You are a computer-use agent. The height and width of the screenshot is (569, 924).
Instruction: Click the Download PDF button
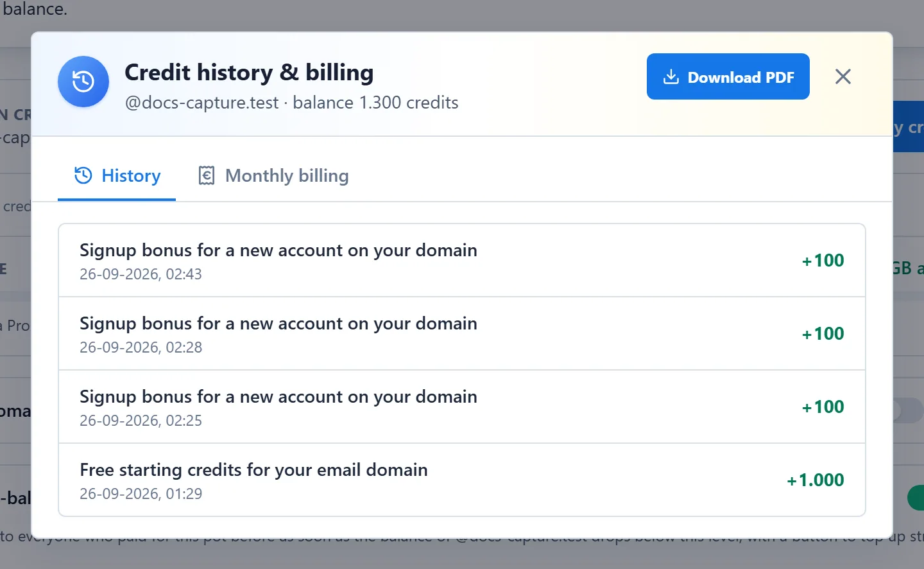tap(728, 76)
